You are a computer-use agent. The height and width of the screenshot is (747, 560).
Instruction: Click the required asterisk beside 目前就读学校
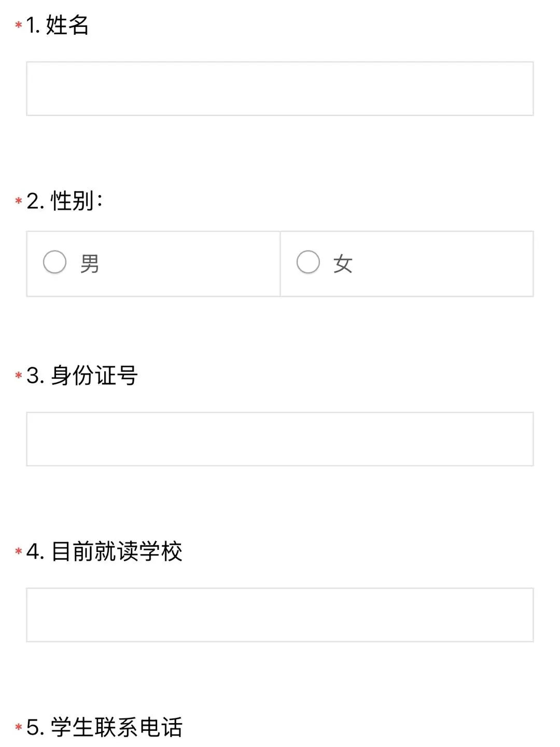[x=19, y=551]
